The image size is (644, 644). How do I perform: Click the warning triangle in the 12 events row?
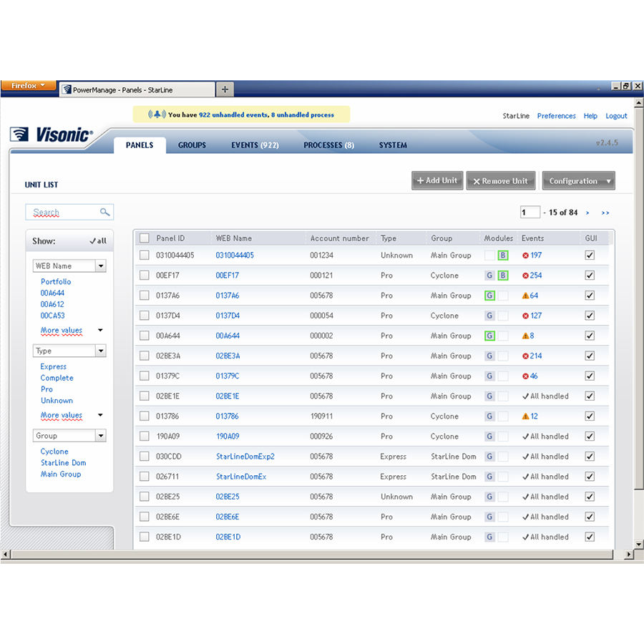pos(525,416)
